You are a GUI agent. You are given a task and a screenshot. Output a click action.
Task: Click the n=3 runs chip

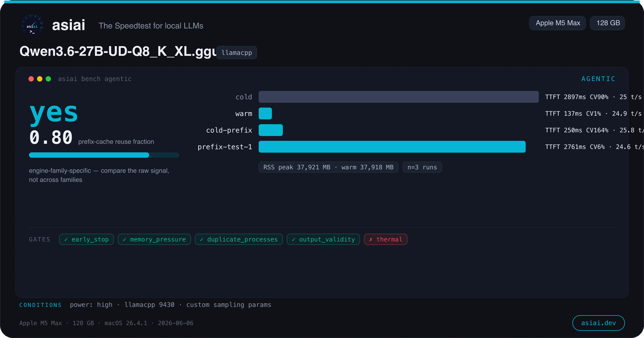(422, 167)
